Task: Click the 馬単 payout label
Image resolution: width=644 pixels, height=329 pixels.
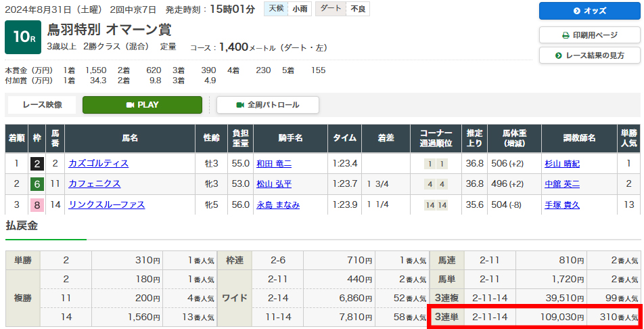Action: (447, 280)
